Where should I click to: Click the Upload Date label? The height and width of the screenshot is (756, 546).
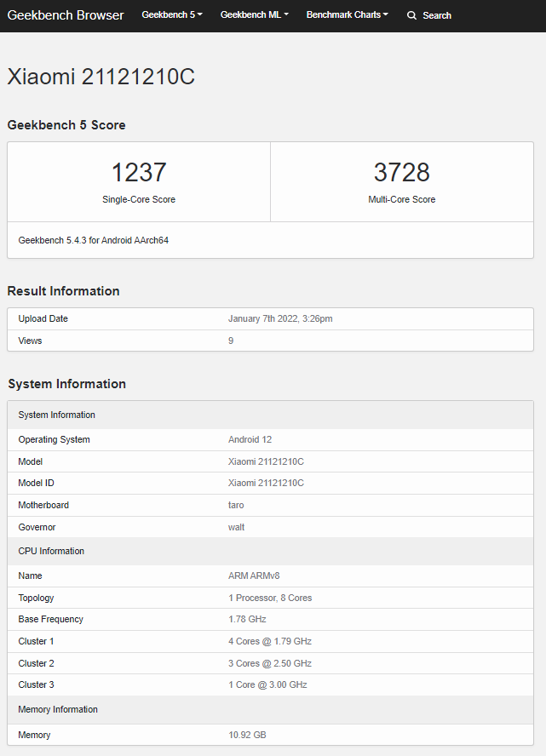click(x=43, y=318)
